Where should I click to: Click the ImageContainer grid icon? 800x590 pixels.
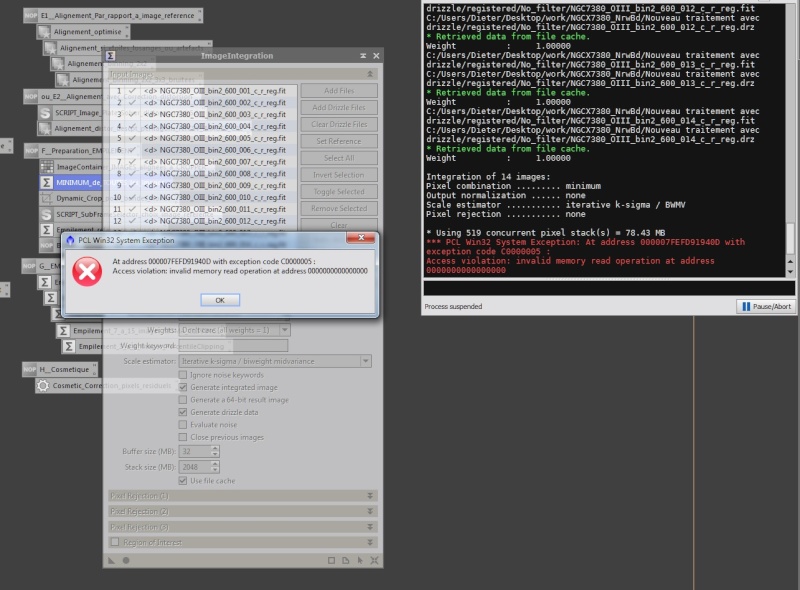click(x=47, y=167)
